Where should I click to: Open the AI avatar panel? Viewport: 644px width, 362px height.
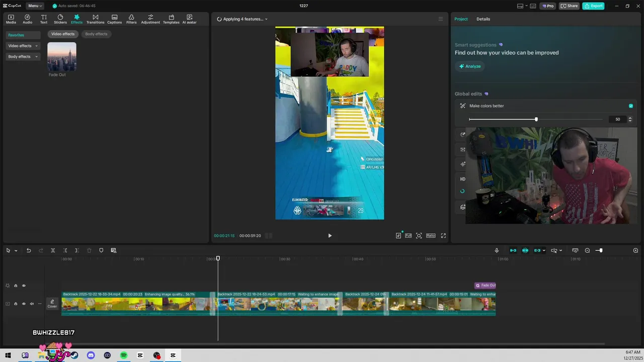click(189, 19)
